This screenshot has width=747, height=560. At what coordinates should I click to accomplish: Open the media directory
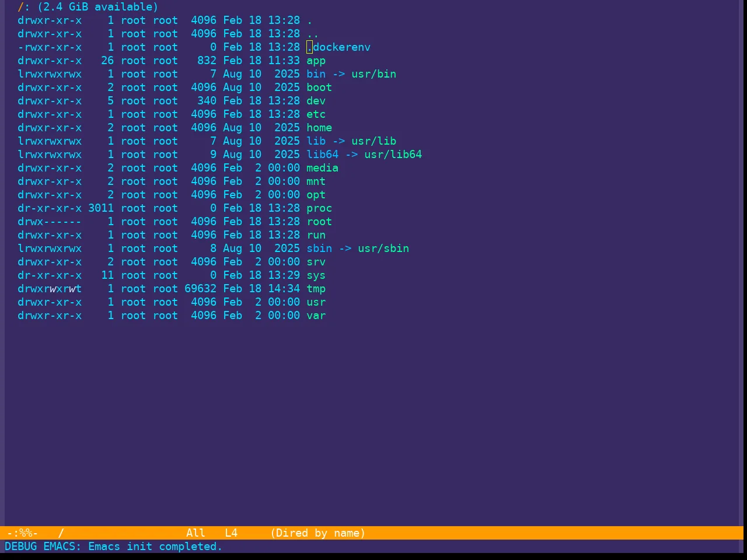[x=323, y=168]
